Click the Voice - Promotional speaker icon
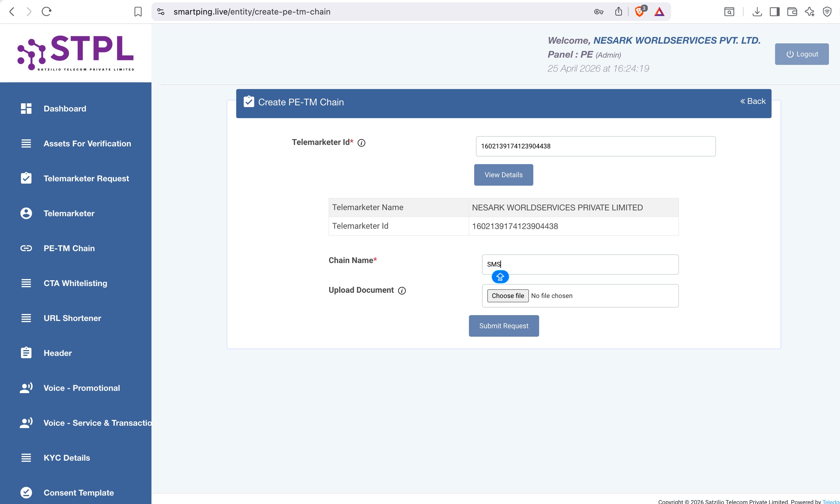The image size is (840, 504). (26, 388)
